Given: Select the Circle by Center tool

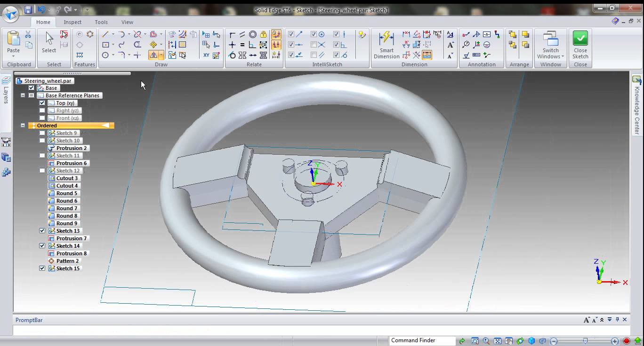Looking at the screenshot, I should pyautogui.click(x=106, y=55).
